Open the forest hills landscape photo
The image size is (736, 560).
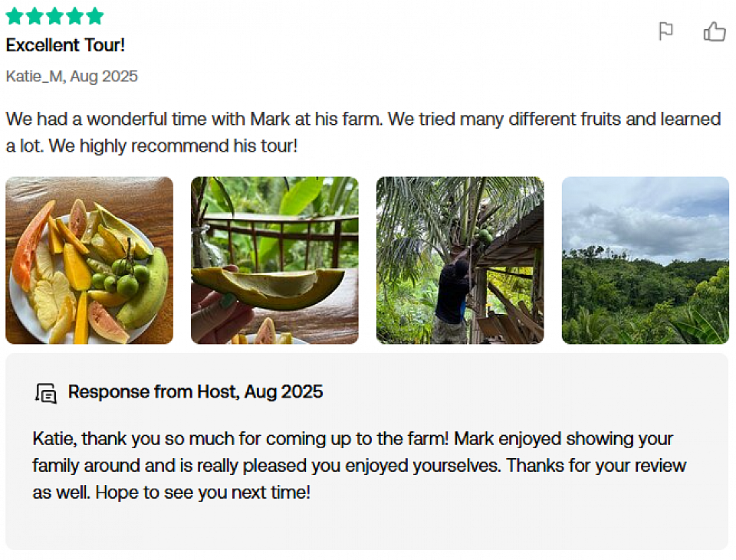coord(646,260)
